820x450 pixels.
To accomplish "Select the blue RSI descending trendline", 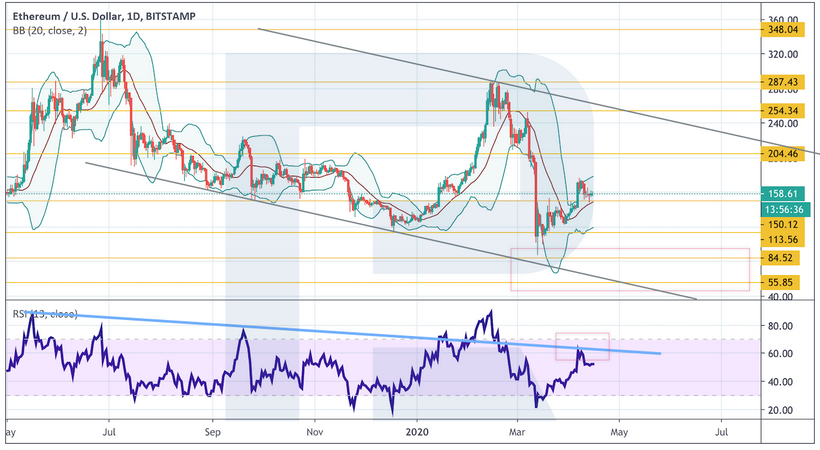I will pyautogui.click(x=300, y=330).
